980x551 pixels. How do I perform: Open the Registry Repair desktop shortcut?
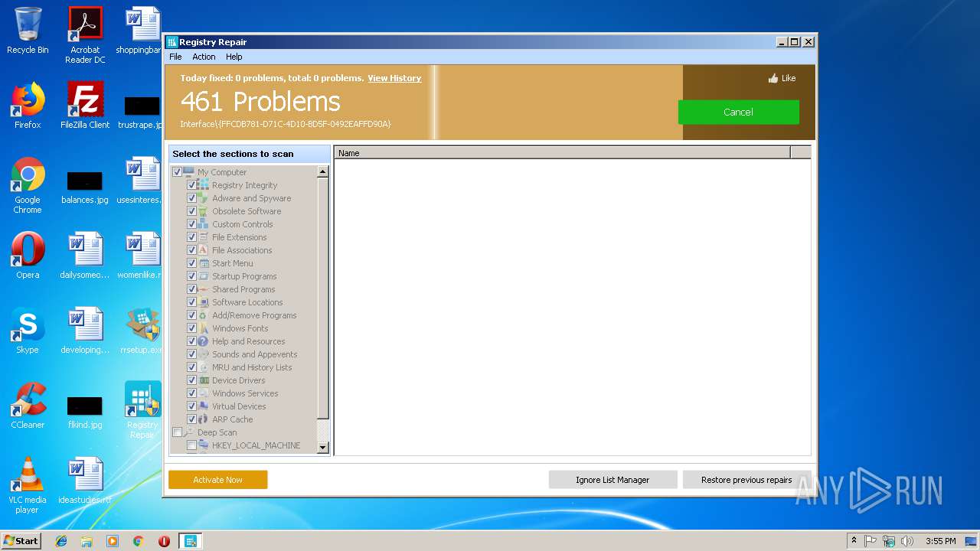click(x=142, y=410)
